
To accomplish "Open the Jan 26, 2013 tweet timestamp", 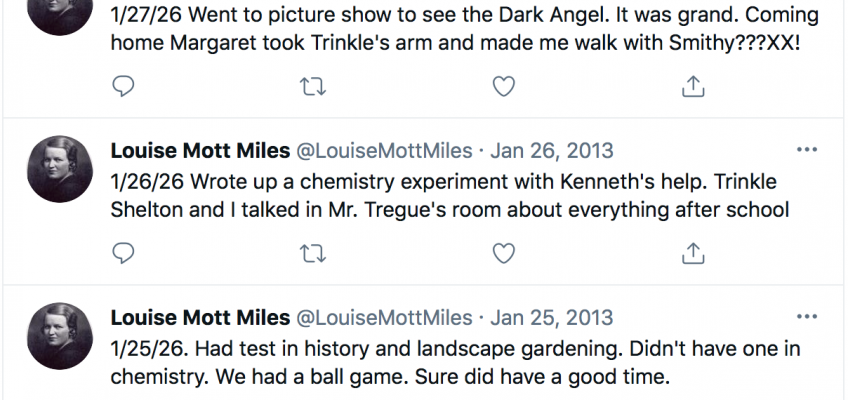I will 550,152.
